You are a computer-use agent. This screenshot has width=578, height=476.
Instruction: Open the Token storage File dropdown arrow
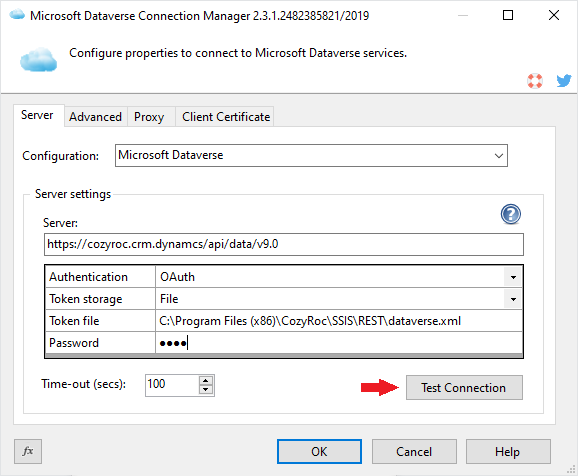(x=513, y=299)
